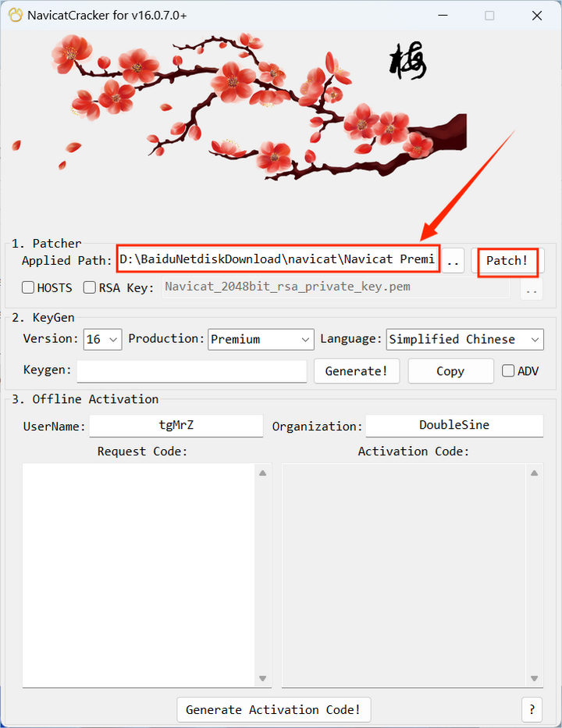This screenshot has width=562, height=728.
Task: Toggle the ADV checkbox
Action: click(508, 370)
